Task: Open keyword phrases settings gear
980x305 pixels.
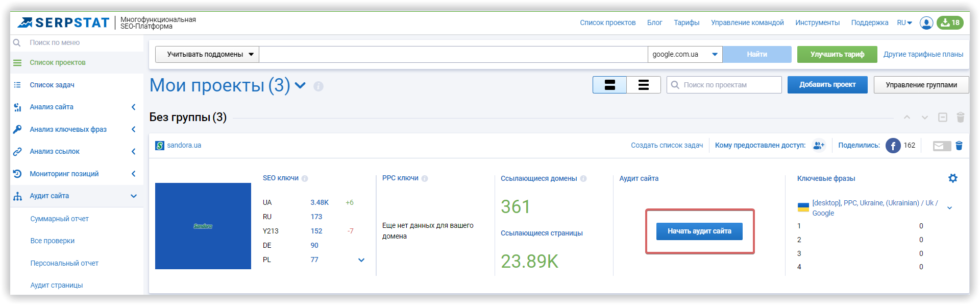Action: point(952,178)
